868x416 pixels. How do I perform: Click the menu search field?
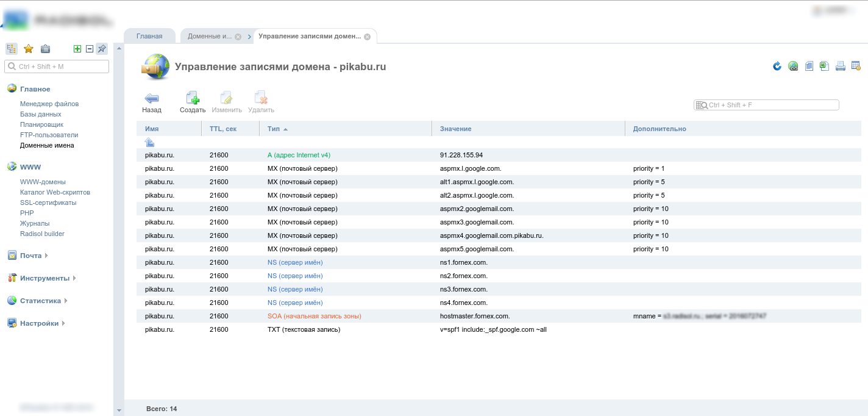pyautogui.click(x=57, y=66)
